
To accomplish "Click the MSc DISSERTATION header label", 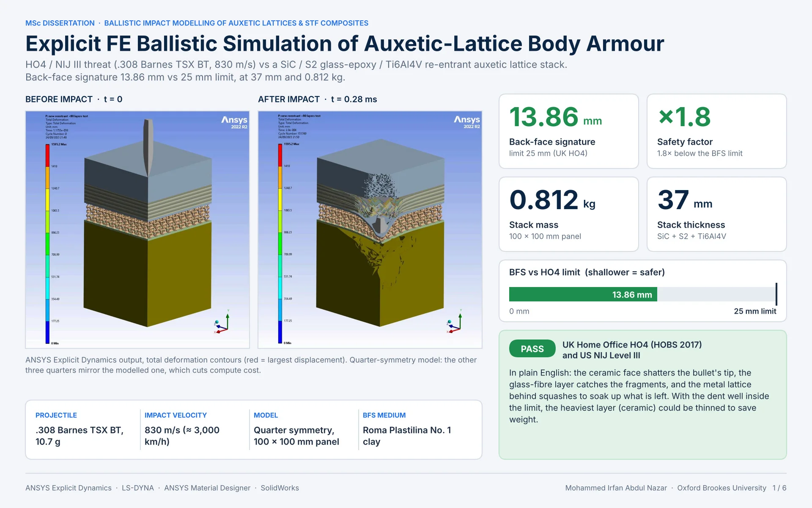I will [x=60, y=23].
